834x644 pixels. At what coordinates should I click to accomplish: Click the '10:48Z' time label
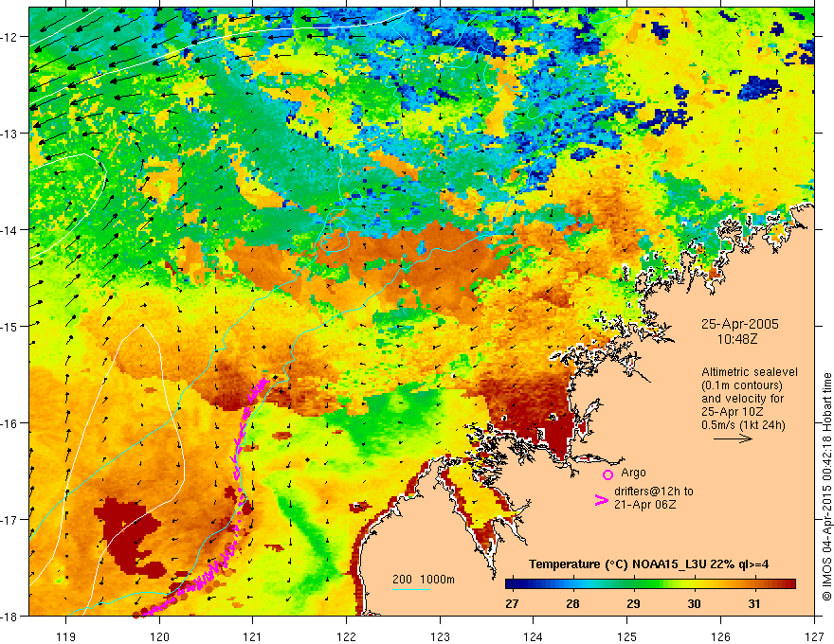click(737, 339)
